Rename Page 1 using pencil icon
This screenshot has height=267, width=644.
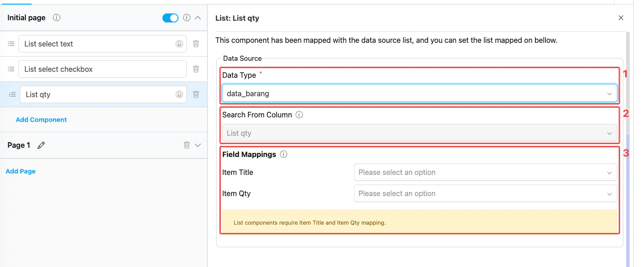pyautogui.click(x=41, y=145)
